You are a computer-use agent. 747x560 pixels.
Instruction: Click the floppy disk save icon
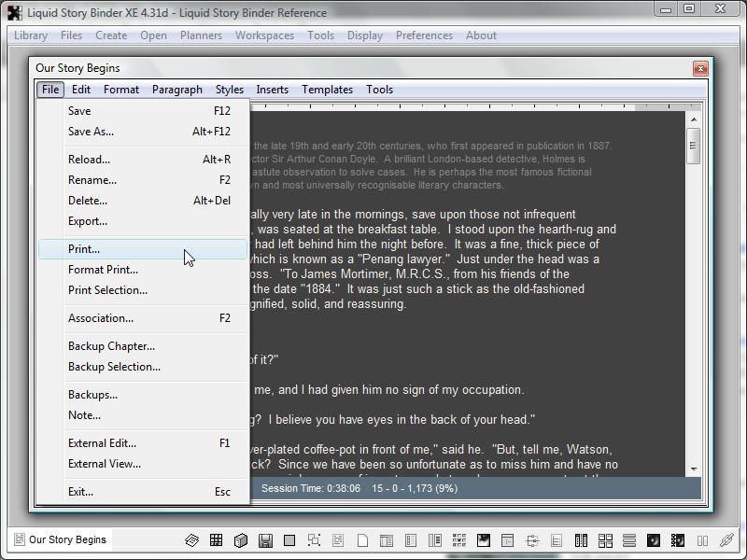point(265,540)
